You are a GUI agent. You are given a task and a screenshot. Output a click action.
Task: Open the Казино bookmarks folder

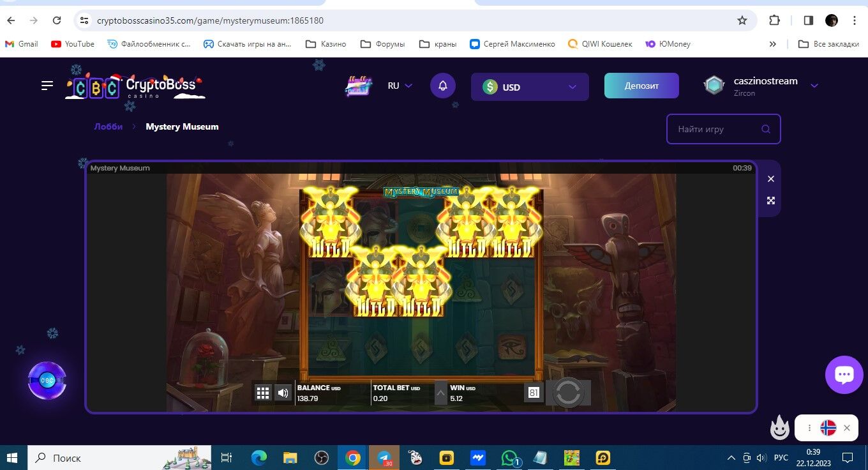pos(325,44)
